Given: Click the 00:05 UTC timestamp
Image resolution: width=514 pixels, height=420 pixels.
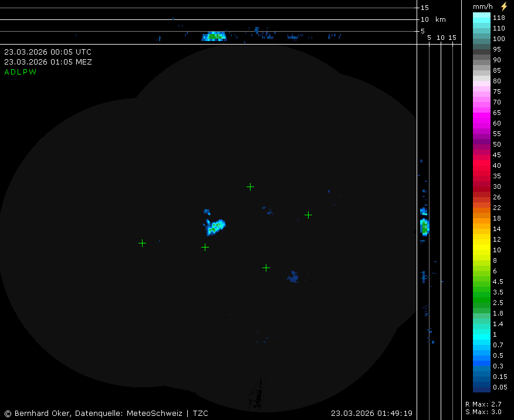Looking at the screenshot, I should click(x=48, y=52).
